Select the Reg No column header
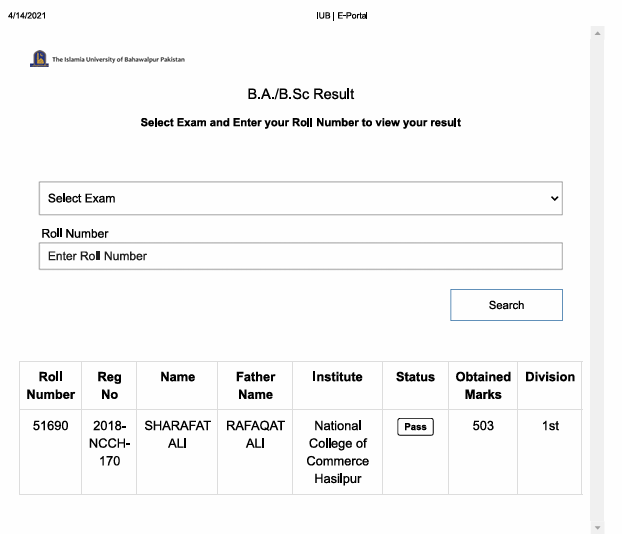The image size is (622, 534). (109, 386)
